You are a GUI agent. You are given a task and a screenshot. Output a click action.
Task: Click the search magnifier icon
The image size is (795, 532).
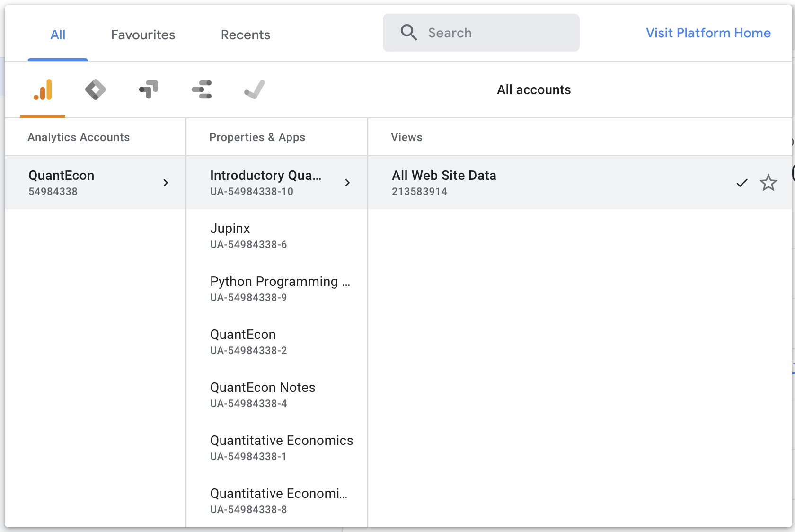409,33
